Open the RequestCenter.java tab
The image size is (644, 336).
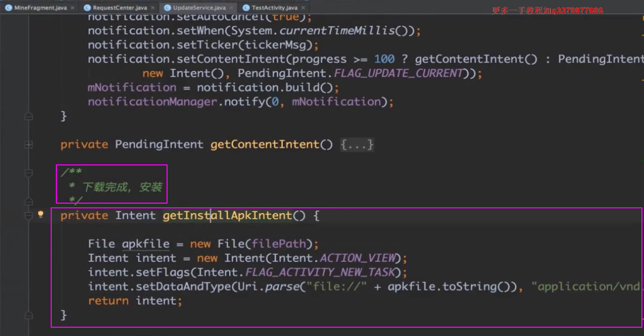[x=119, y=8]
